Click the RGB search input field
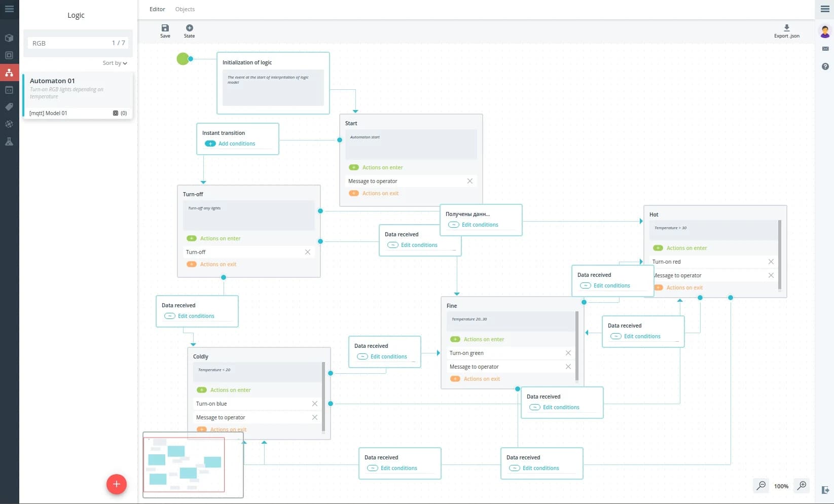This screenshot has height=504, width=834. pos(68,43)
